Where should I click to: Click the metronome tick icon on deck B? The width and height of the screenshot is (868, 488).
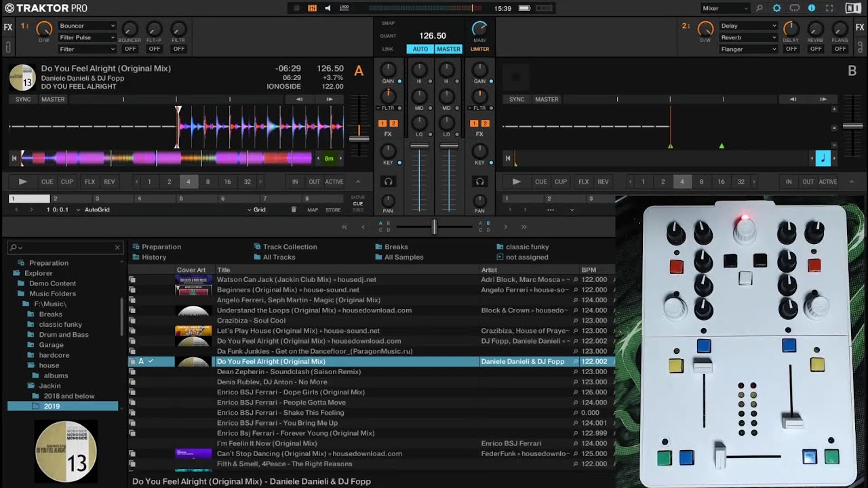click(x=823, y=159)
